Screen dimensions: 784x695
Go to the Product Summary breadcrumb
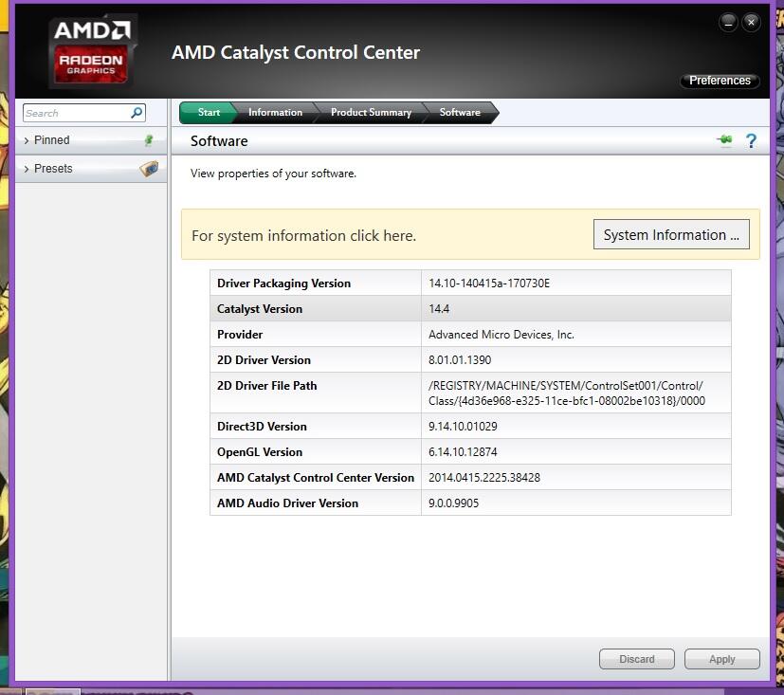tap(371, 113)
